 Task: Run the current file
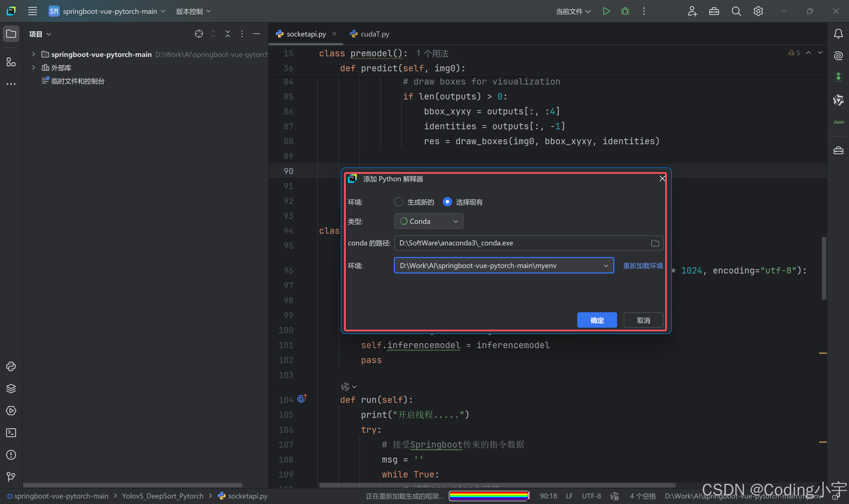[607, 11]
